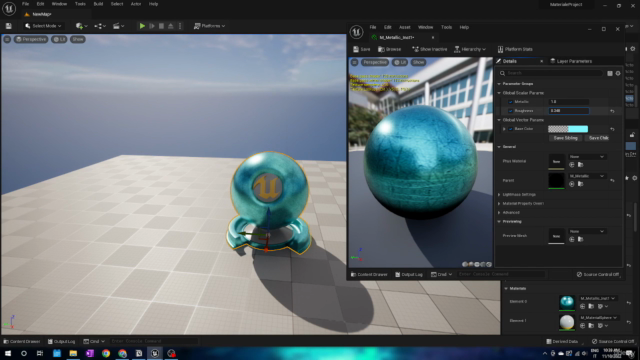The width and height of the screenshot is (640, 360).
Task: Click the Details panel grid view options icon
Action: point(610,73)
